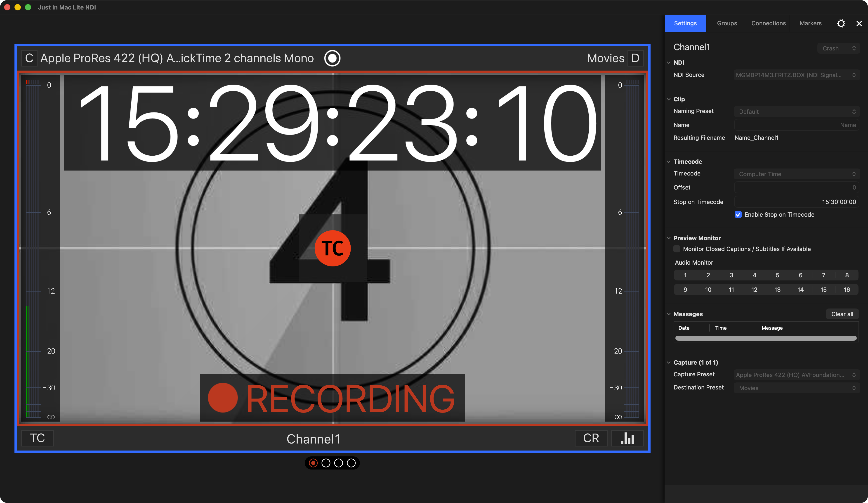The height and width of the screenshot is (503, 868).
Task: Open the gear settings icon
Action: tap(841, 24)
